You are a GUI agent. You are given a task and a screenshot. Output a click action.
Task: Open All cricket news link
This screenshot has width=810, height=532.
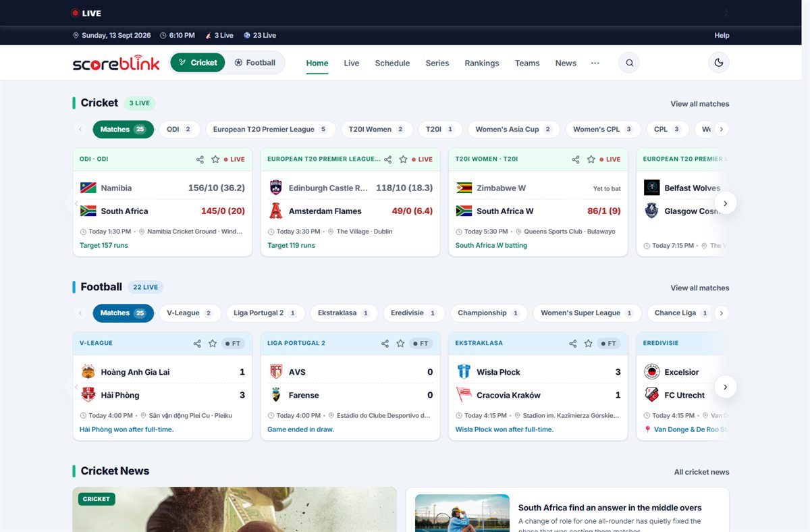[701, 472]
